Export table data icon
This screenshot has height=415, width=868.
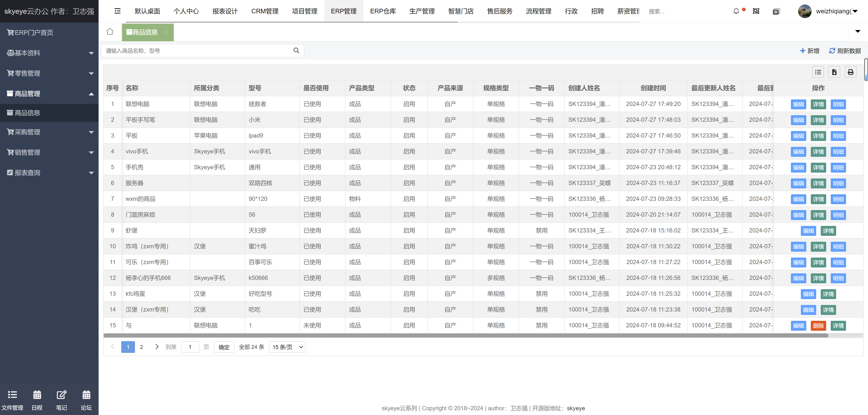pos(834,72)
